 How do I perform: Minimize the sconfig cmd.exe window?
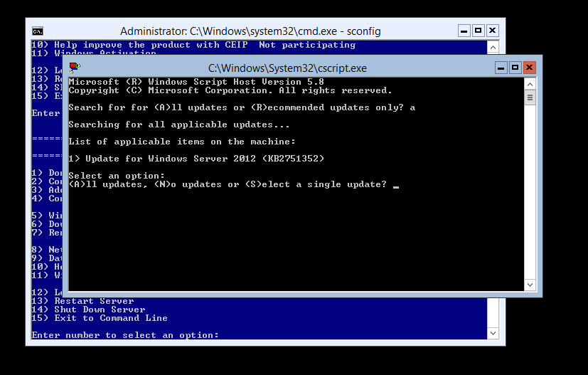click(x=464, y=31)
